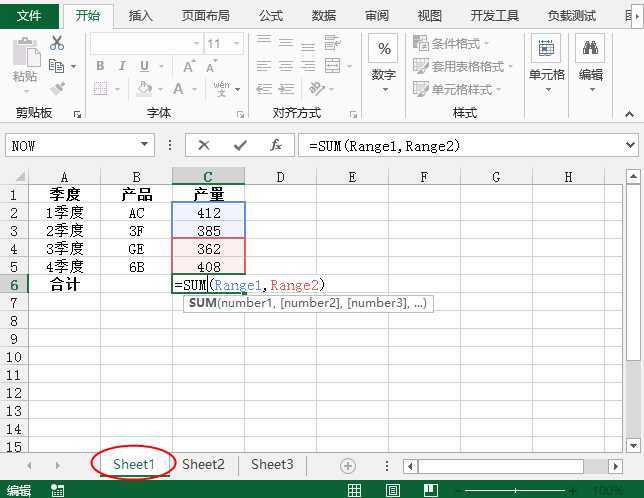
Task: Click the increase indent icon
Action: [x=286, y=89]
